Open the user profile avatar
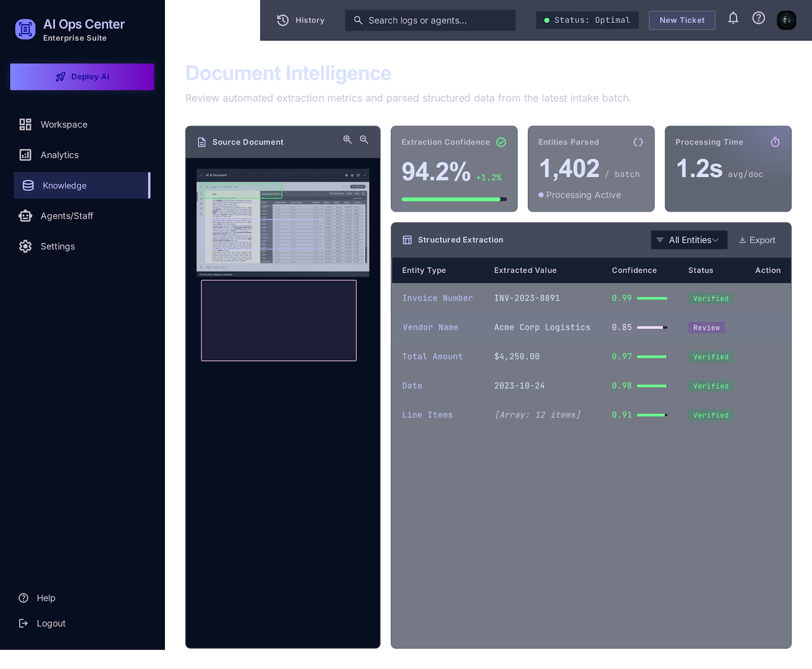 point(787,20)
